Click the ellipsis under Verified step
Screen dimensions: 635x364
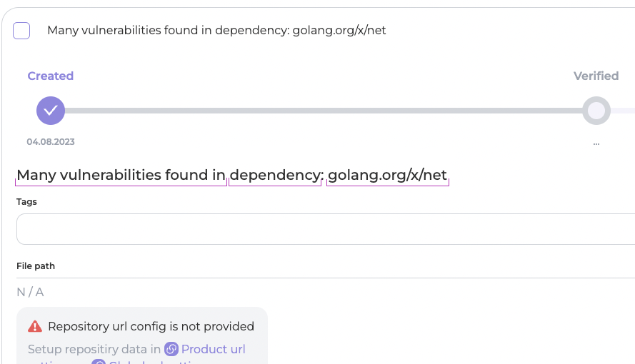[x=596, y=143]
